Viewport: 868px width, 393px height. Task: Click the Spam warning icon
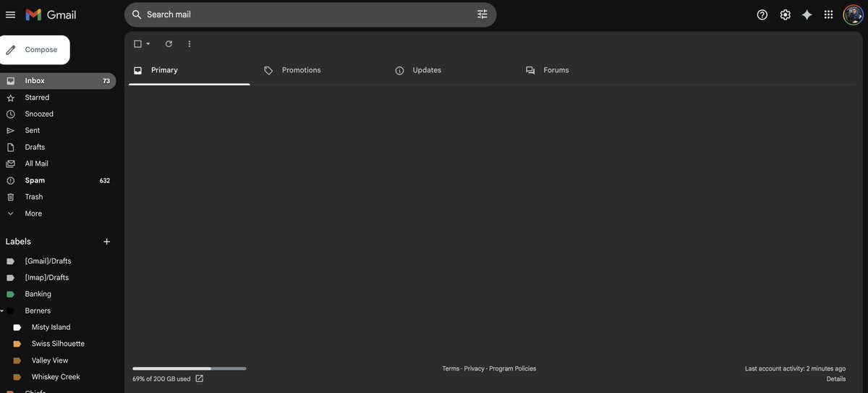10,180
